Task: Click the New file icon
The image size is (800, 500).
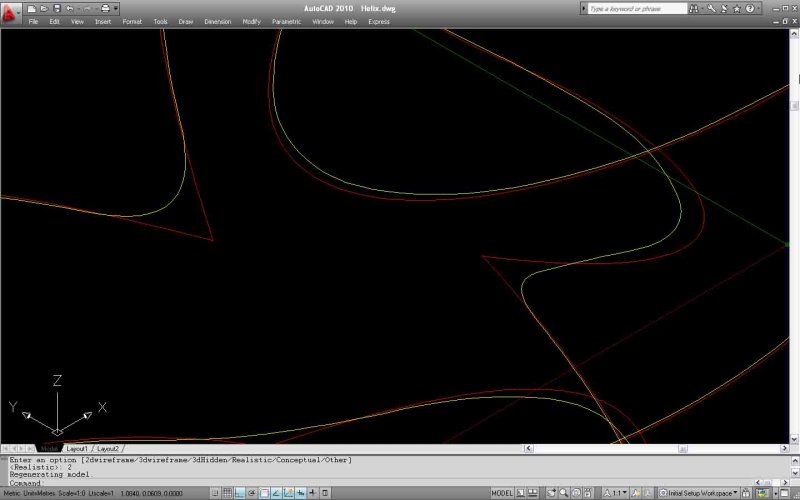Action: [x=32, y=8]
